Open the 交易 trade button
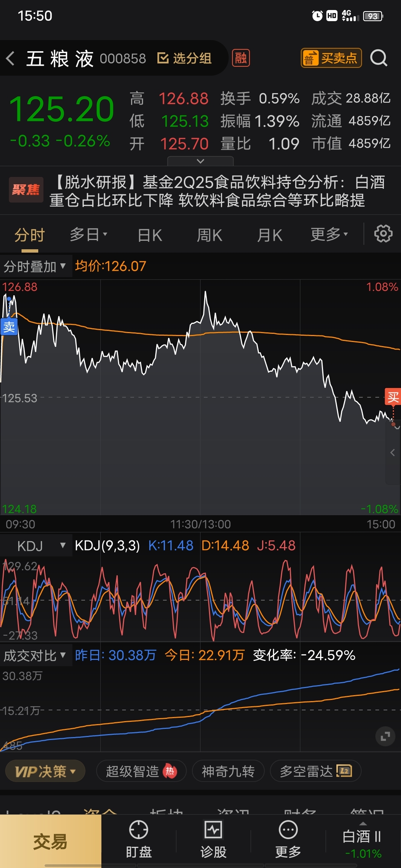401x868 pixels. [x=50, y=841]
